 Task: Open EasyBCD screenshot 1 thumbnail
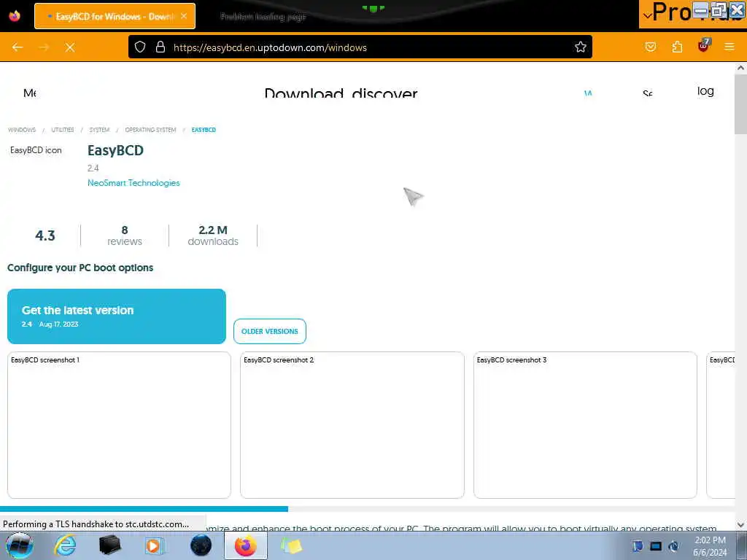119,425
